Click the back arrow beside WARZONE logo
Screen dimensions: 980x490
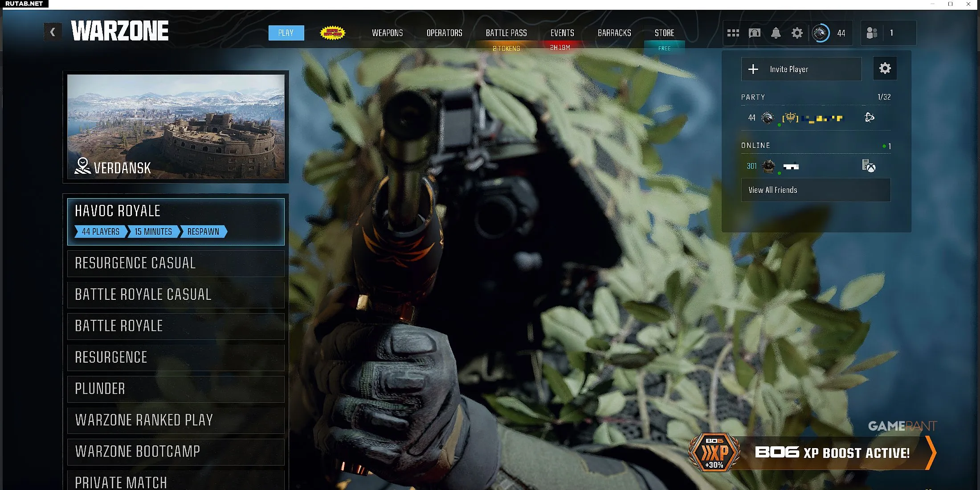point(53,32)
